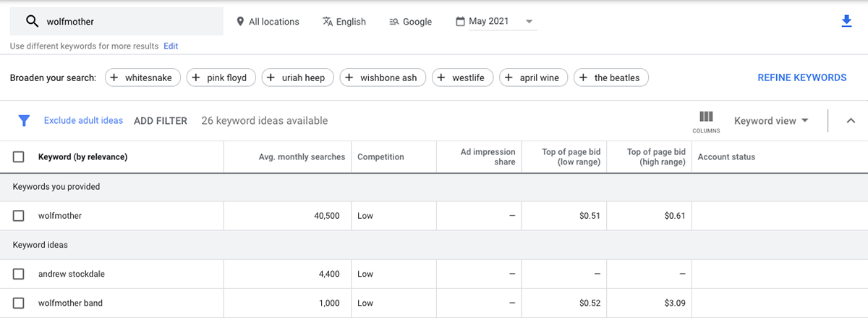Click ADD FILTER

161,121
